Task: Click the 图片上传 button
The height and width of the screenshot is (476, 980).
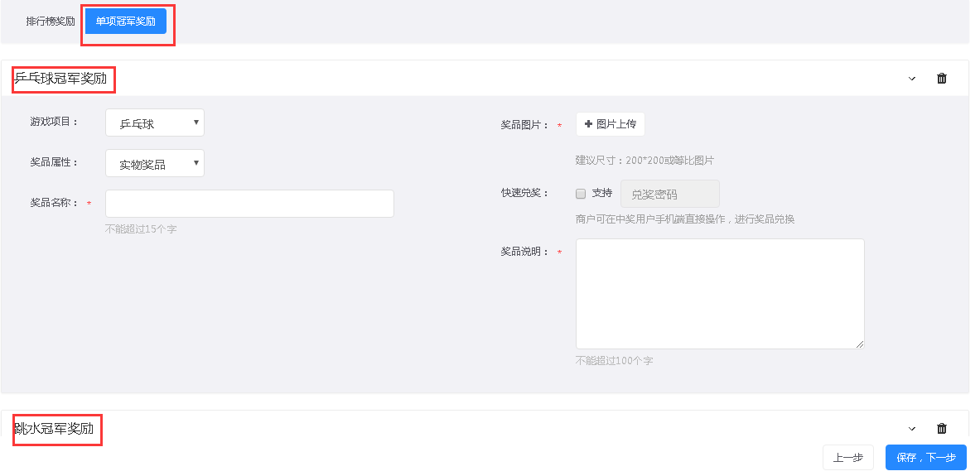Action: pos(610,124)
